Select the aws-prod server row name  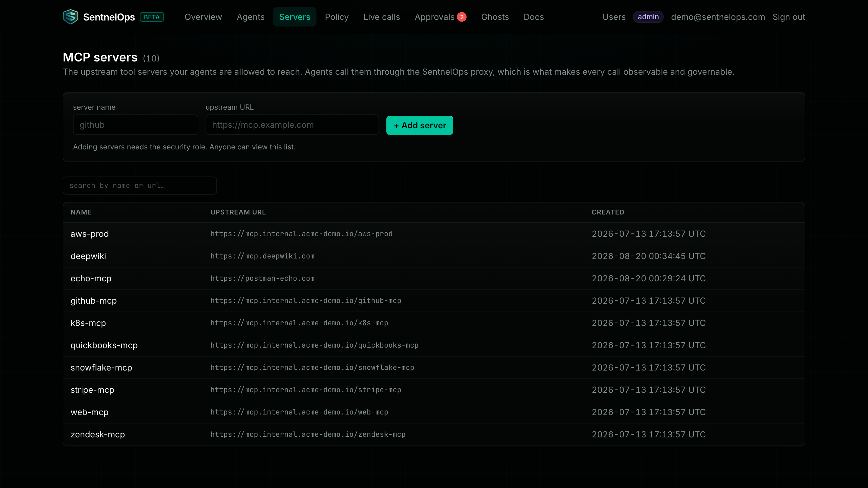click(x=89, y=234)
